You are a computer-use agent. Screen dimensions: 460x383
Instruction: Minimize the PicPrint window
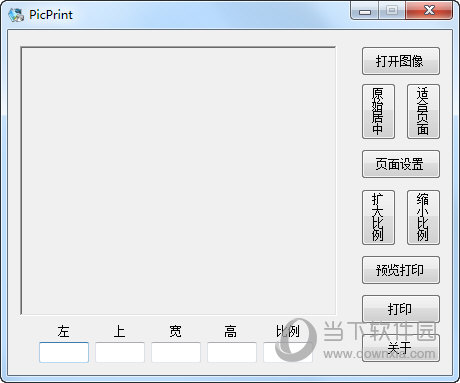[x=365, y=11]
